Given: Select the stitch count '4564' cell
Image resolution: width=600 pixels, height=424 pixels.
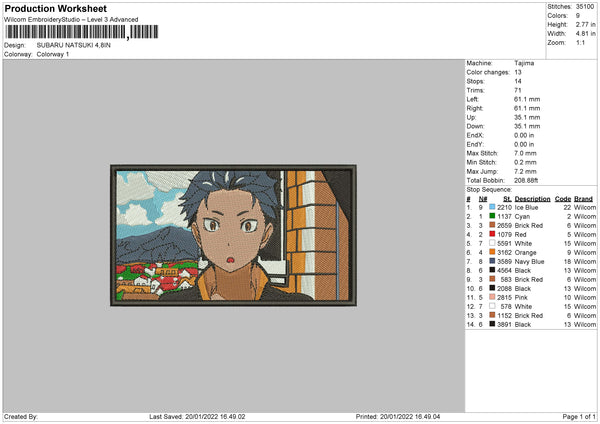Looking at the screenshot, I should (504, 271).
